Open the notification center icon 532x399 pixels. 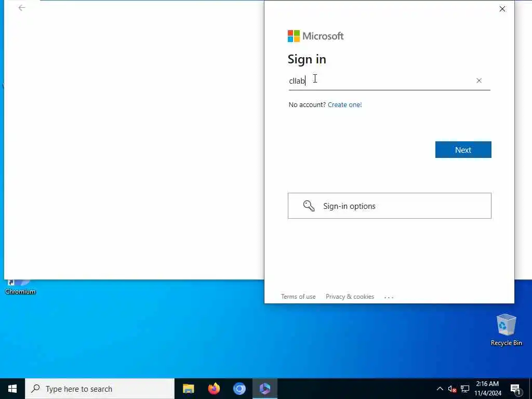point(515,389)
